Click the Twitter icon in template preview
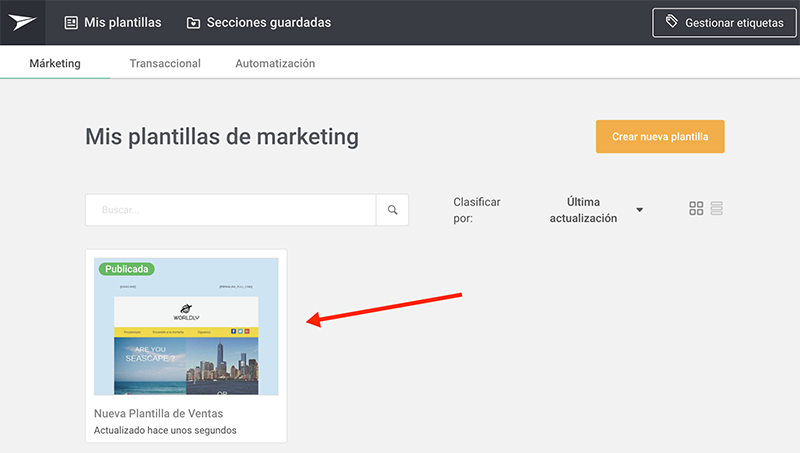Viewport: 800px width, 453px height. point(241,330)
